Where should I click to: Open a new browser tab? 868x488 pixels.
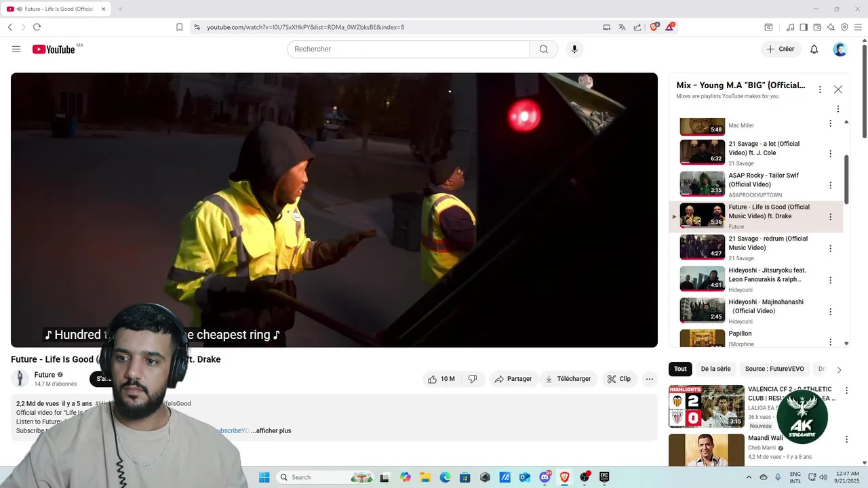[x=120, y=9]
